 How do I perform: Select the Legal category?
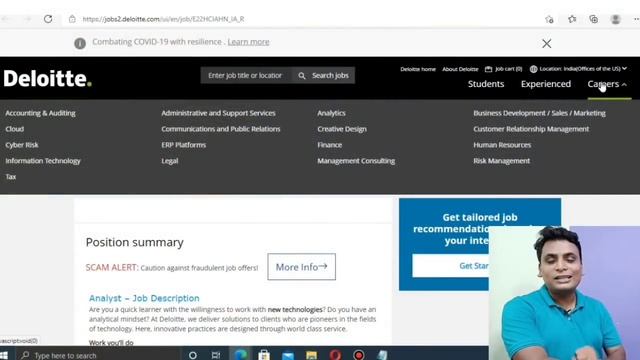click(170, 161)
